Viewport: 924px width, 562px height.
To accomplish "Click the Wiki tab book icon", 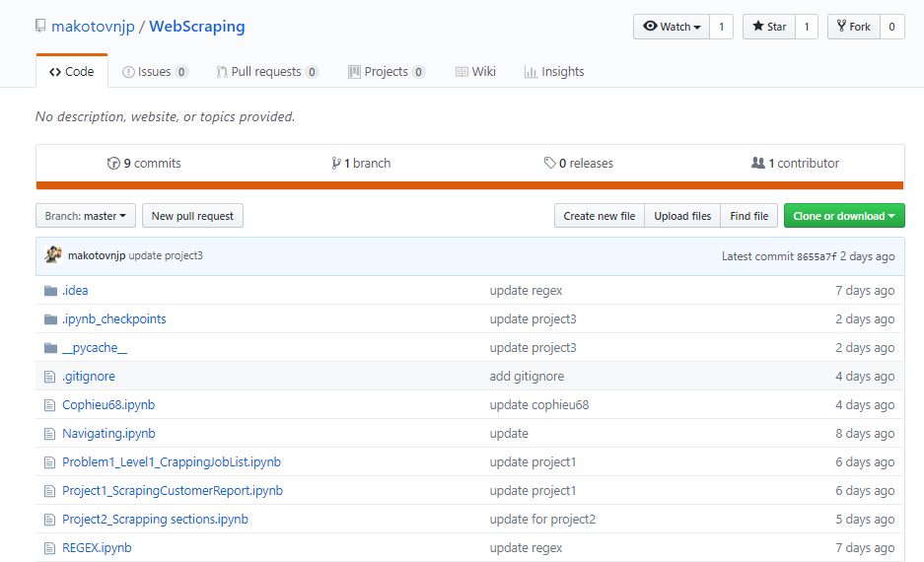I will tap(462, 72).
